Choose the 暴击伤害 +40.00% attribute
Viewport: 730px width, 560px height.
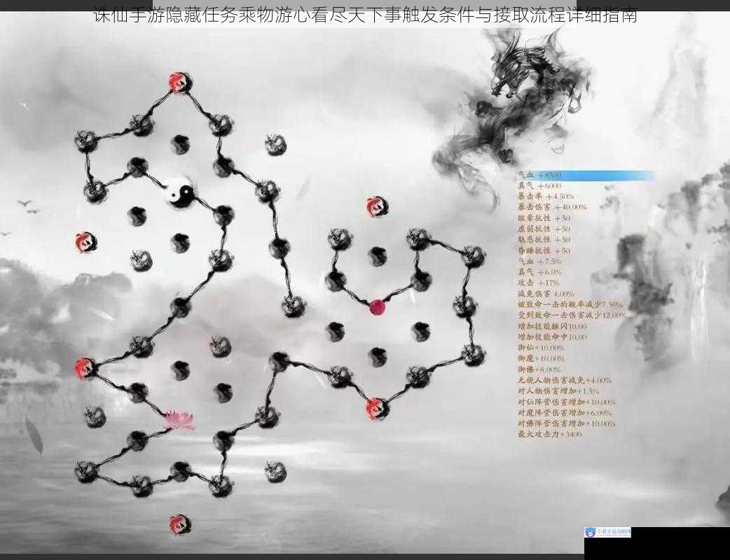pyautogui.click(x=551, y=207)
